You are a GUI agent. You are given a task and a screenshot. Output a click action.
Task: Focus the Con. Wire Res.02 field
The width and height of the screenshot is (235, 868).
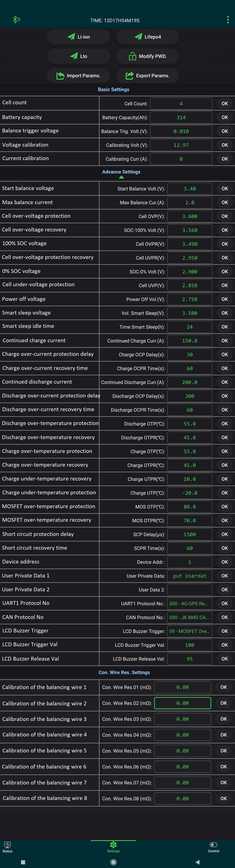tap(182, 703)
